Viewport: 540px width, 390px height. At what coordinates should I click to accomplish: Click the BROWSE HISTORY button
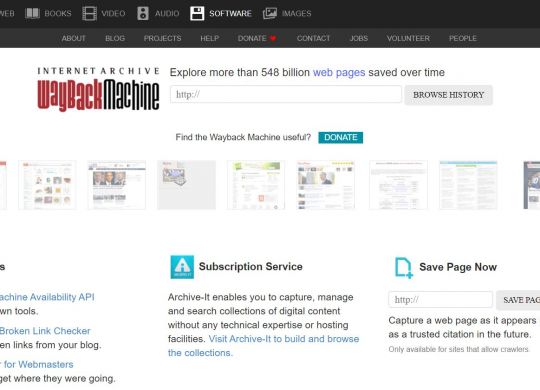coord(448,95)
